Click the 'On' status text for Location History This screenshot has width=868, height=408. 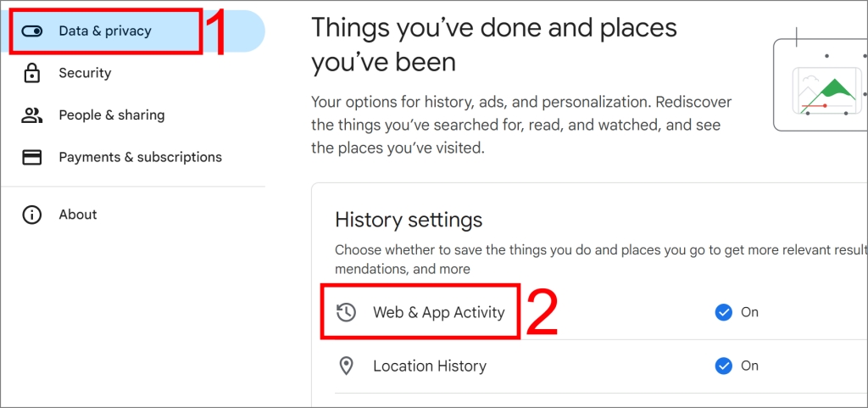pyautogui.click(x=749, y=366)
